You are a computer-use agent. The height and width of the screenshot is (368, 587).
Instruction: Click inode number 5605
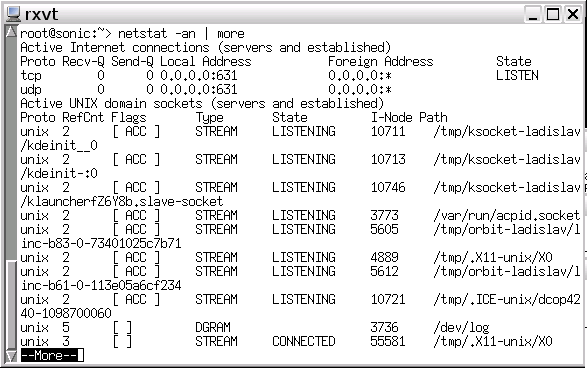pos(384,229)
